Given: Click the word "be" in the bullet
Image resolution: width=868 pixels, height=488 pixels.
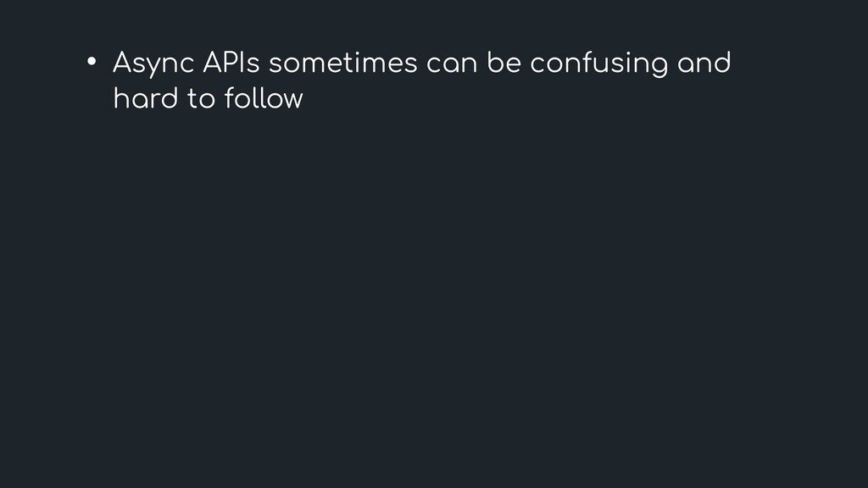Looking at the screenshot, I should (504, 63).
